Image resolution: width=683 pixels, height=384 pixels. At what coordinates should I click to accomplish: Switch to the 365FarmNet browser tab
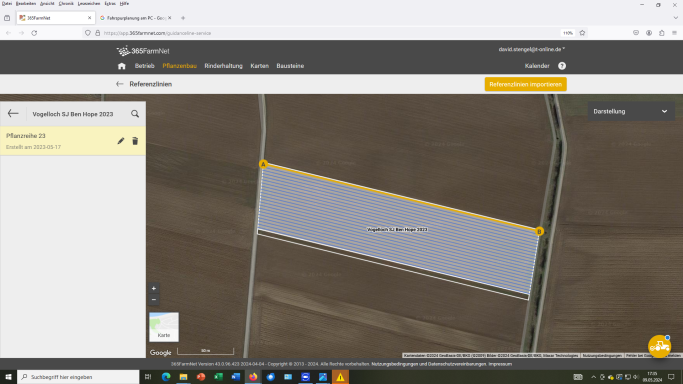(x=55, y=18)
